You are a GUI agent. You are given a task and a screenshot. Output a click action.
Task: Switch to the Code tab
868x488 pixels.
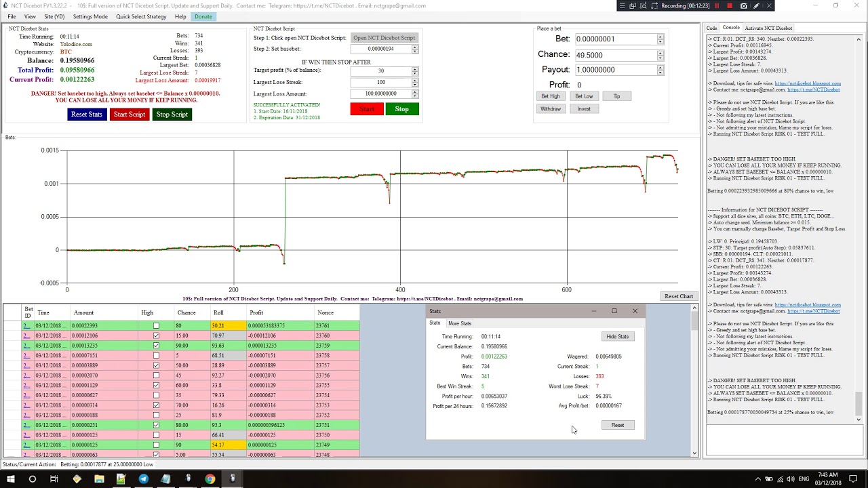point(711,28)
